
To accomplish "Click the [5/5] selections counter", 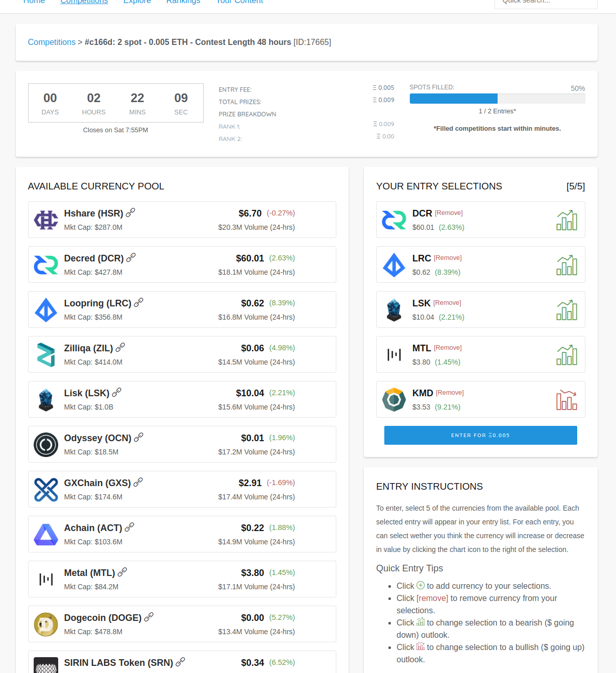I will coord(576,186).
